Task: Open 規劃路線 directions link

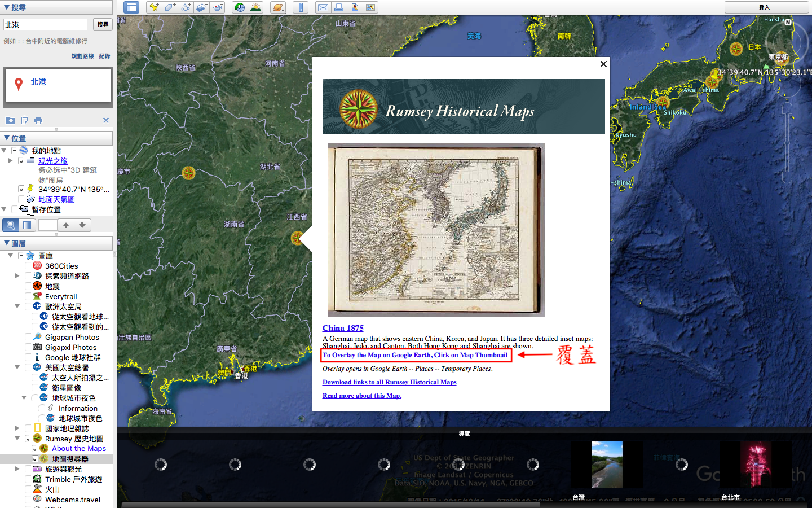Action: click(x=82, y=56)
